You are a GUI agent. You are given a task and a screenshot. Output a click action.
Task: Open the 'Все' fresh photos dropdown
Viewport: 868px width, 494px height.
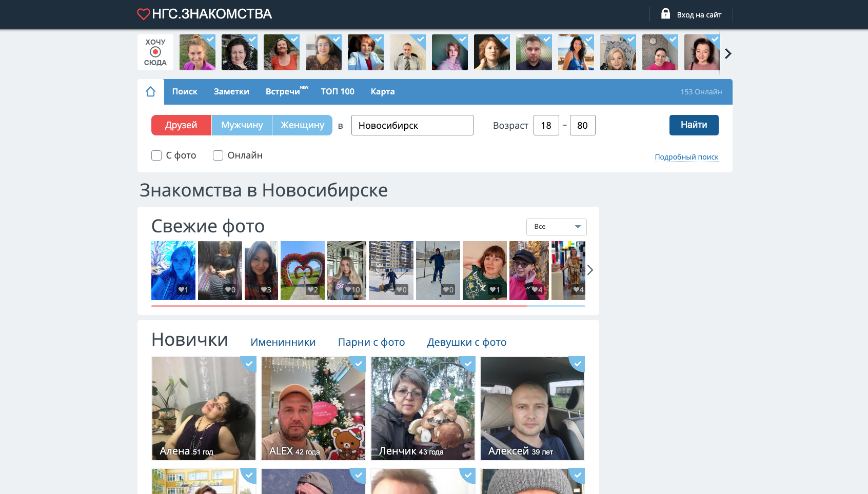(x=557, y=227)
